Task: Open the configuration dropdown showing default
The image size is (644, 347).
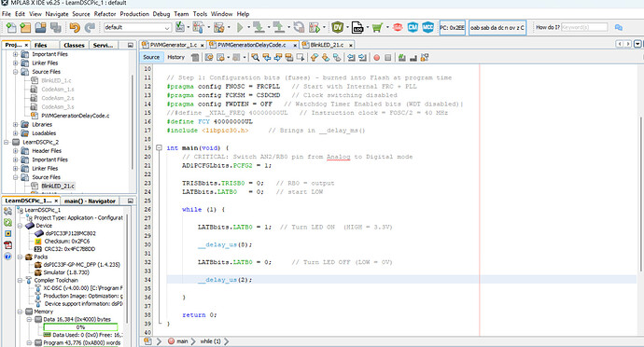Action: [137, 27]
